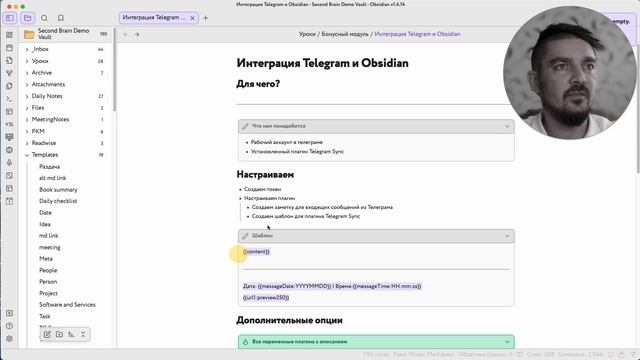Open the Project template
The height and width of the screenshot is (360, 640).
[x=48, y=293]
